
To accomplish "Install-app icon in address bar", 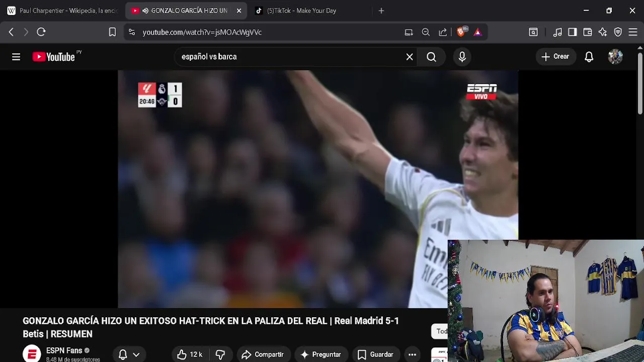I will point(409,32).
